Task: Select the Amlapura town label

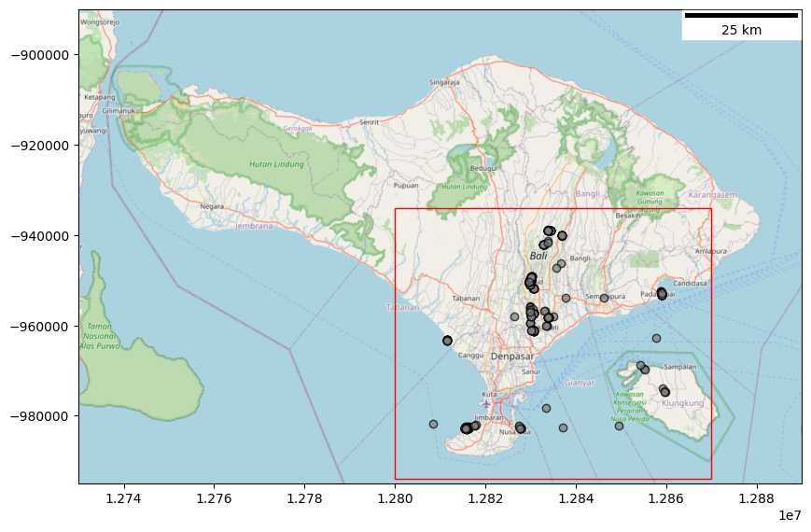Action: [711, 251]
